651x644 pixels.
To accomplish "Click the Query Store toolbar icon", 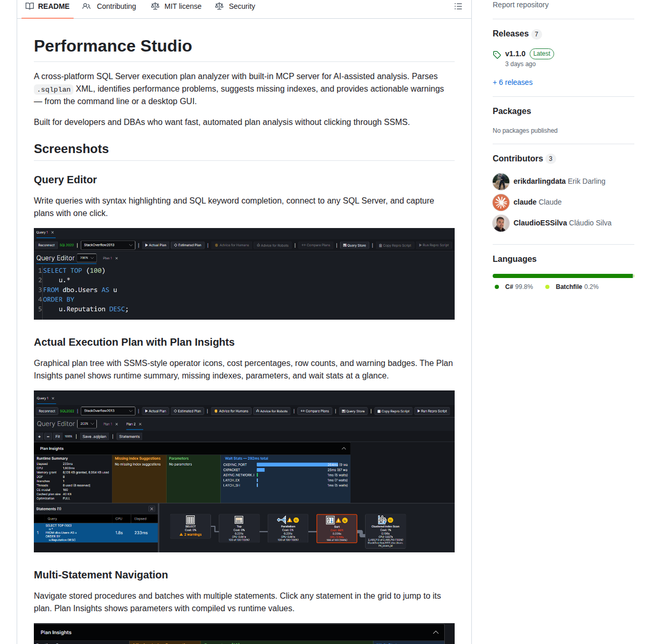I will pyautogui.click(x=344, y=411).
